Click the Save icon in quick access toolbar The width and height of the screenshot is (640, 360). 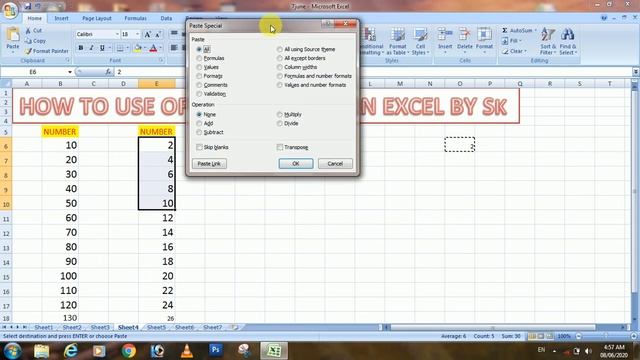point(28,6)
